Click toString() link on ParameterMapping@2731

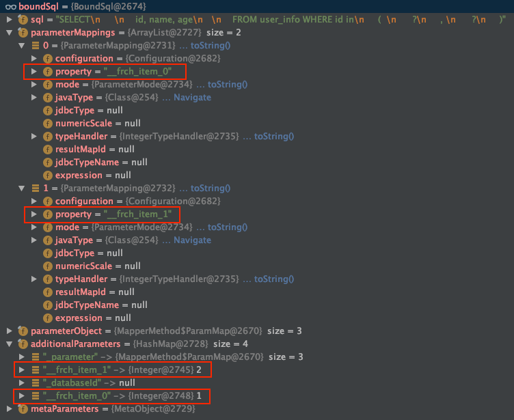pos(210,46)
